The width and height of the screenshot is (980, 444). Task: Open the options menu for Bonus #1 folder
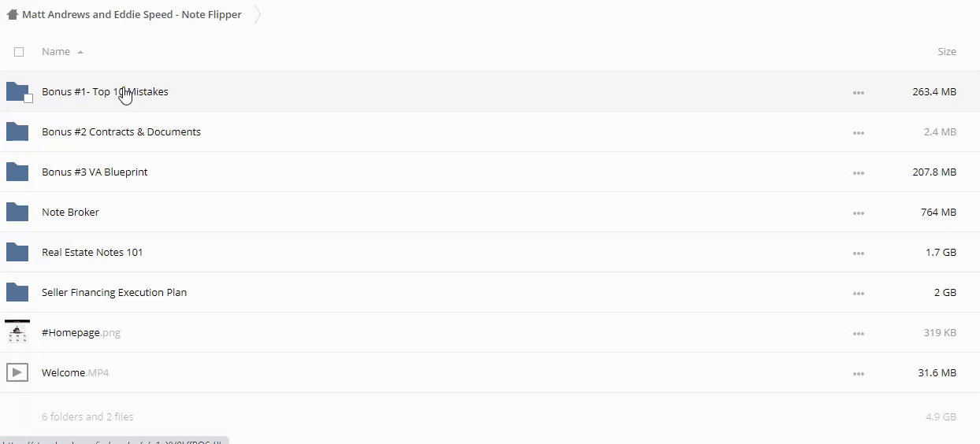tap(858, 93)
